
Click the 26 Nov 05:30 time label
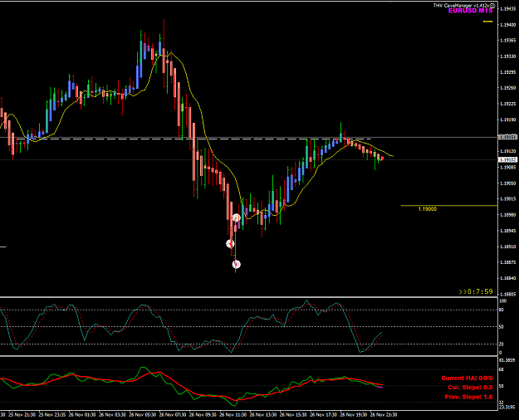(x=143, y=415)
